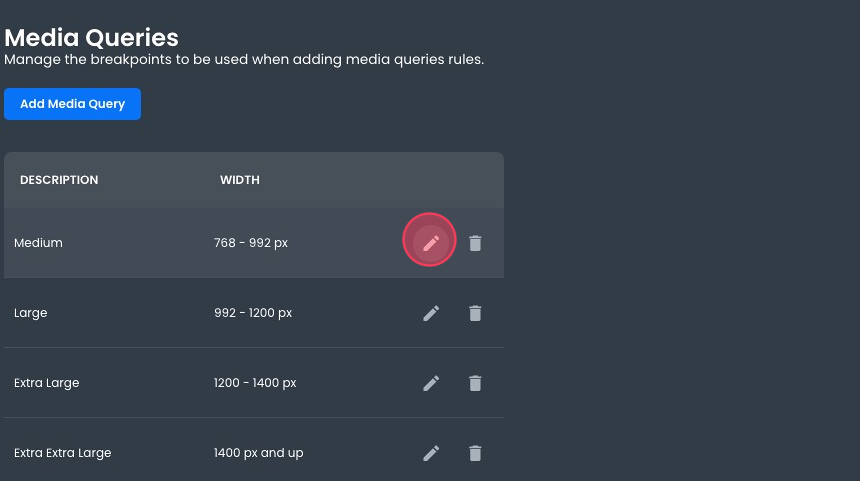The width and height of the screenshot is (860, 481).
Task: Edit the Large media query
Action: coord(431,313)
